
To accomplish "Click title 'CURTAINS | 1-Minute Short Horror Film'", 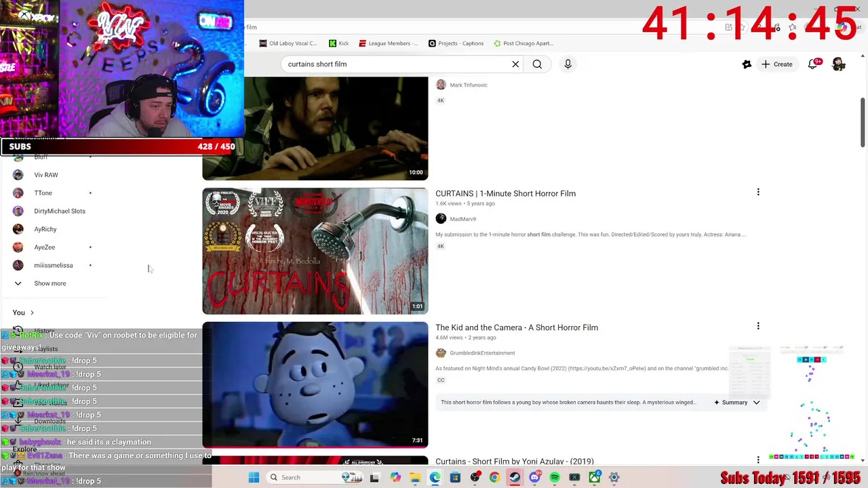I will pyautogui.click(x=505, y=194).
